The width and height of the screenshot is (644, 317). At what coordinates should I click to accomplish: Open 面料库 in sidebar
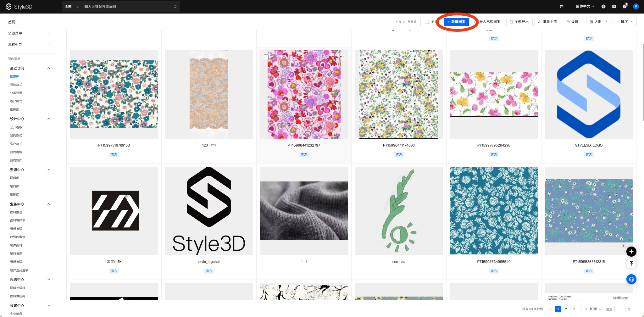[x=14, y=178]
